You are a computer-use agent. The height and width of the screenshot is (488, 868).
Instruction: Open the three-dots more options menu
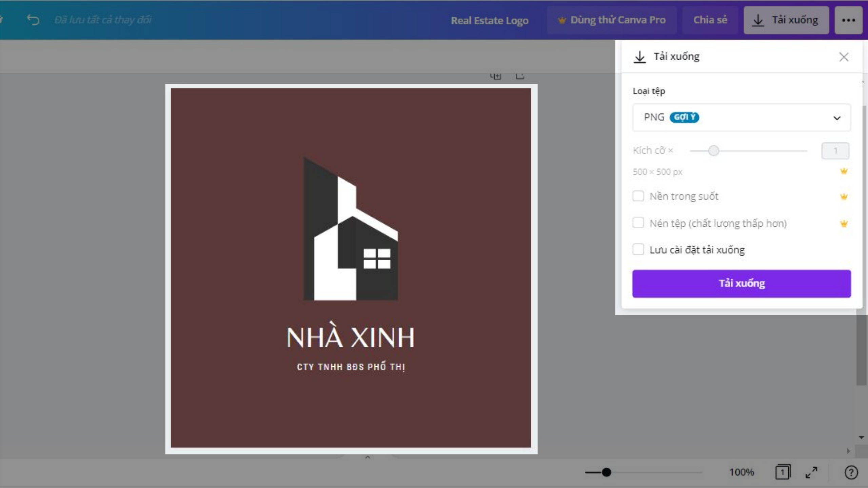pos(848,20)
